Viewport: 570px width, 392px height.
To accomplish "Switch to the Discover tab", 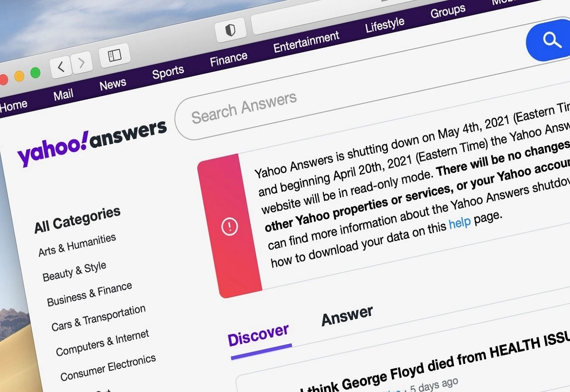I will pos(258,336).
